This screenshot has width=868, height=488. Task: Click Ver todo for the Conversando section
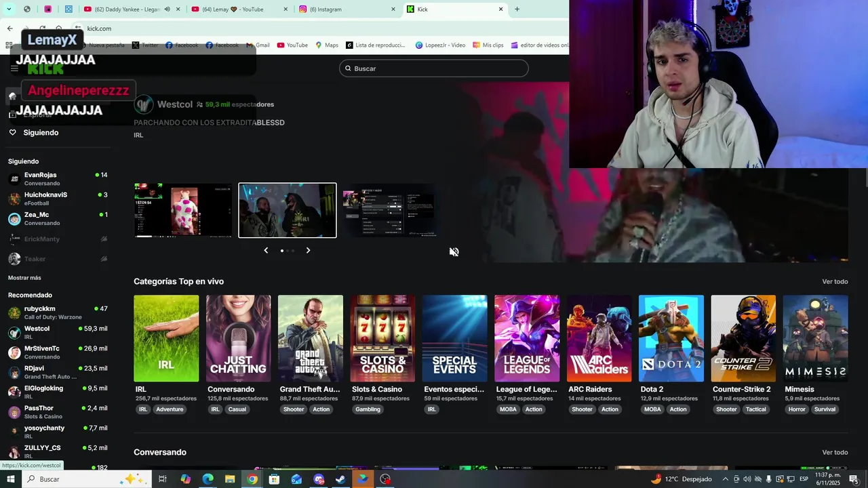coord(835,452)
